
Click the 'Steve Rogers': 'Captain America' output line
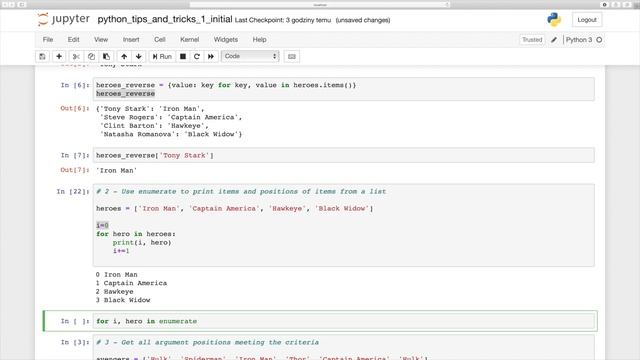171,117
